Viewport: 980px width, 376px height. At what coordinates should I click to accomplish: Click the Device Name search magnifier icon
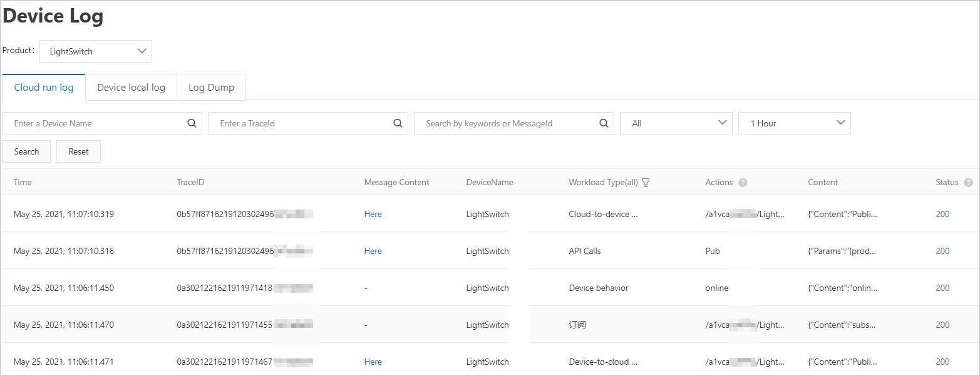click(x=191, y=123)
